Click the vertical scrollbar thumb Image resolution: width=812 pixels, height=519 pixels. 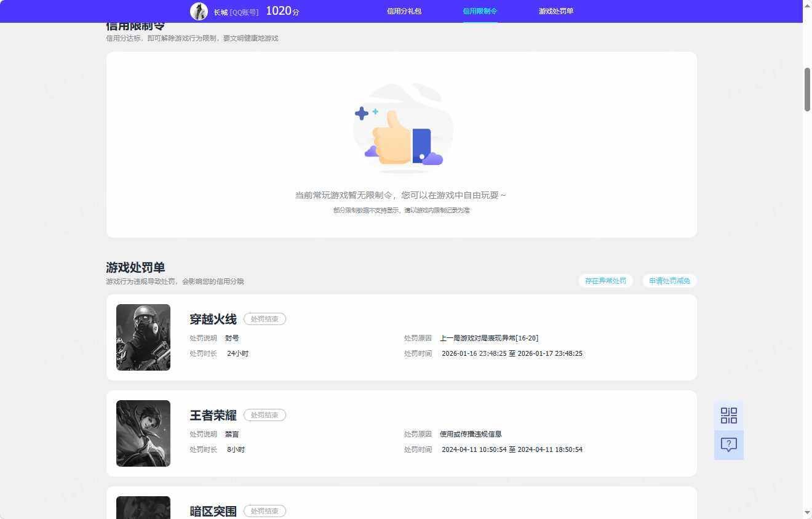tap(807, 89)
